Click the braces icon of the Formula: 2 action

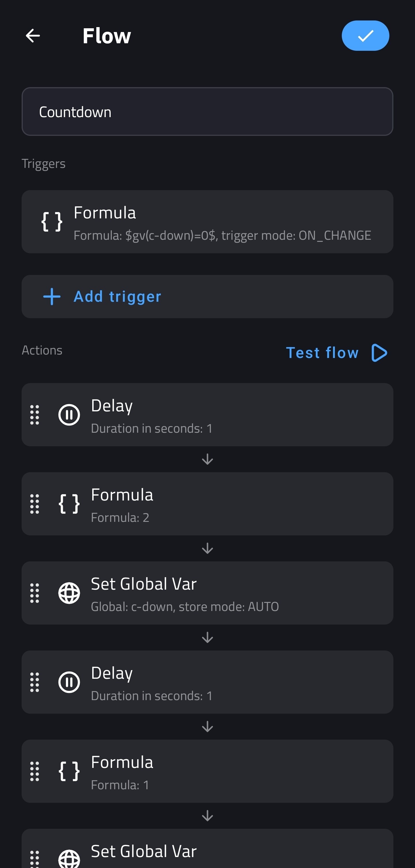point(69,504)
